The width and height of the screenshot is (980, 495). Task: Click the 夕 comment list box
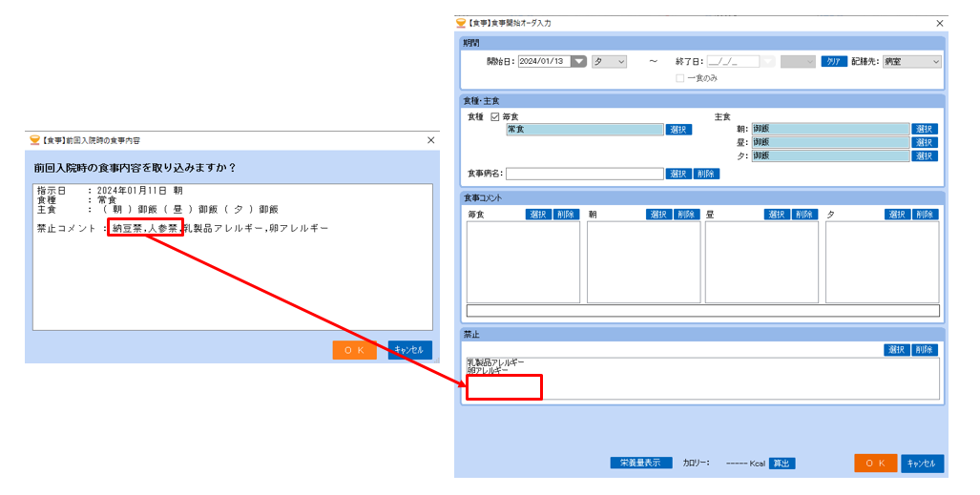(883, 262)
